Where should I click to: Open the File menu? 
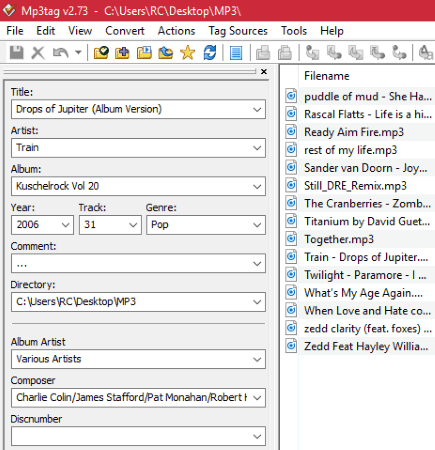(x=15, y=31)
